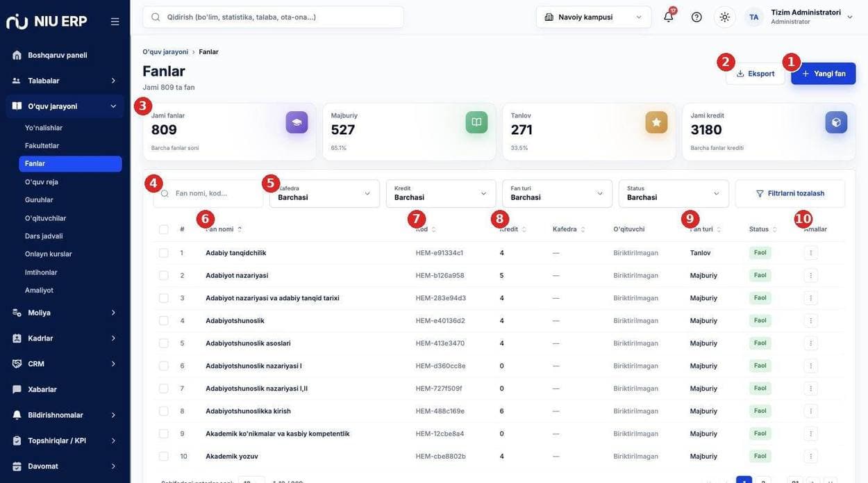Open actions menu for Adabiy tanqidchilik row
Viewport: 868px width, 483px height.
pos(810,253)
